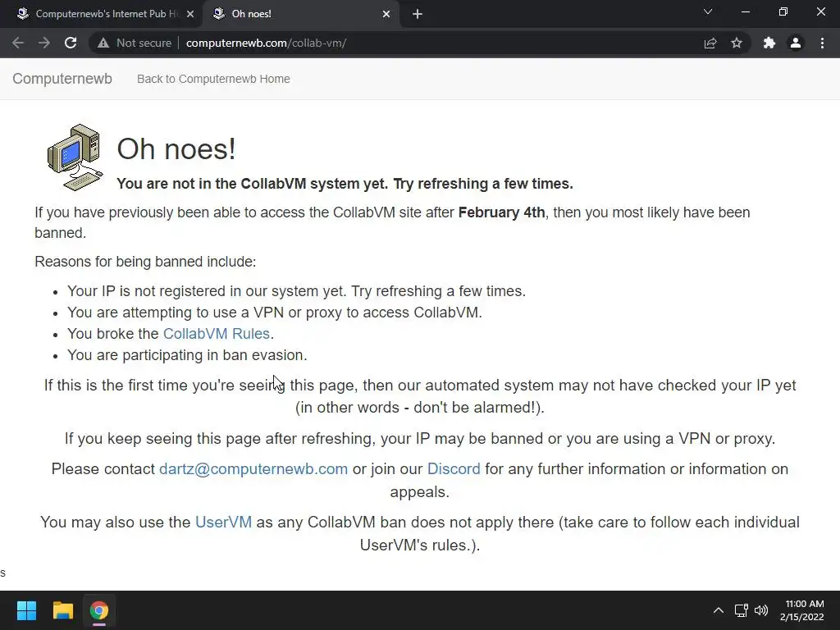Close the Oh noes! tab

pyautogui.click(x=386, y=14)
